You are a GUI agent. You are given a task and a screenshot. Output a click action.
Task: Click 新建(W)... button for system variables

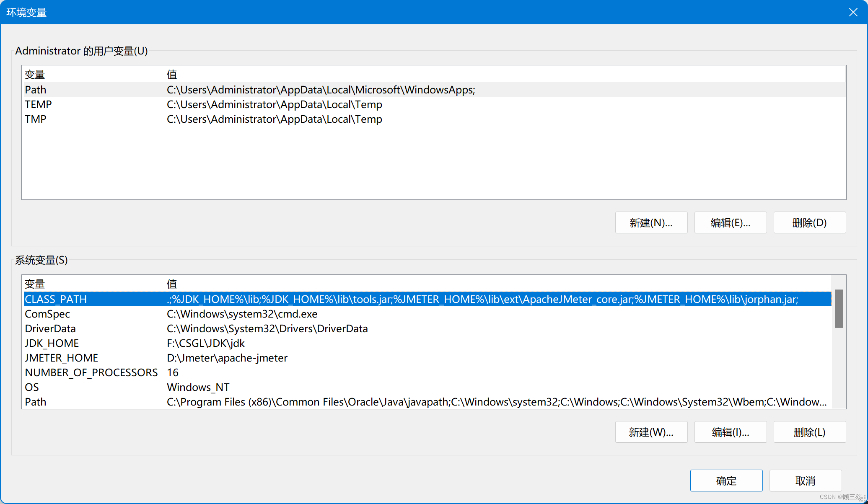[x=651, y=432]
